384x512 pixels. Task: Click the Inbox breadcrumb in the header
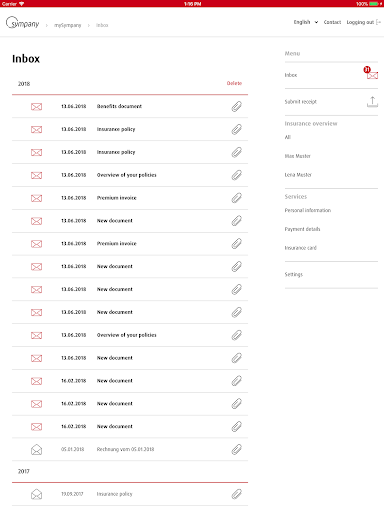click(x=102, y=25)
